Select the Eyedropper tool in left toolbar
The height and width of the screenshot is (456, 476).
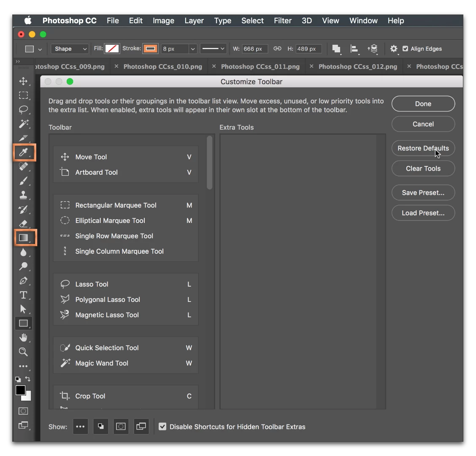pyautogui.click(x=24, y=152)
